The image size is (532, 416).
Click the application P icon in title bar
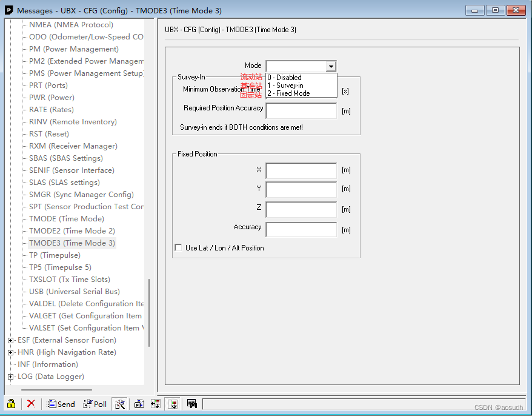(9, 10)
